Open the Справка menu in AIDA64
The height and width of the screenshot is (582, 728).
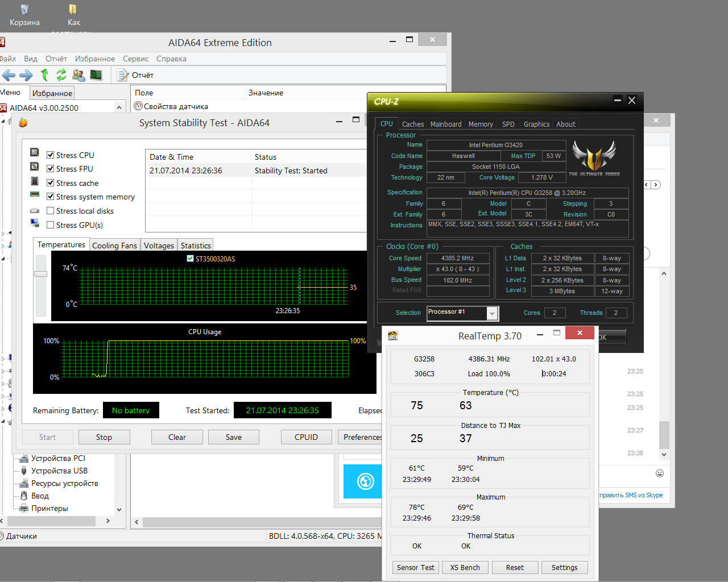(171, 59)
